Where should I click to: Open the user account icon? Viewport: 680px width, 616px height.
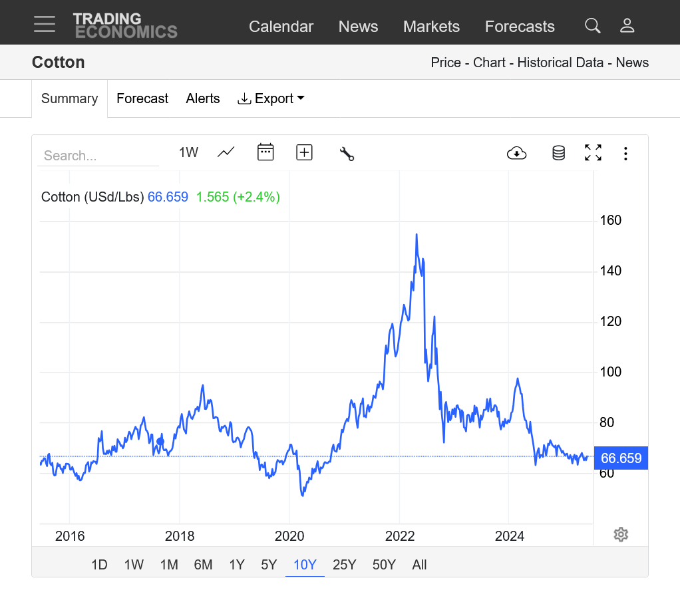(x=627, y=25)
